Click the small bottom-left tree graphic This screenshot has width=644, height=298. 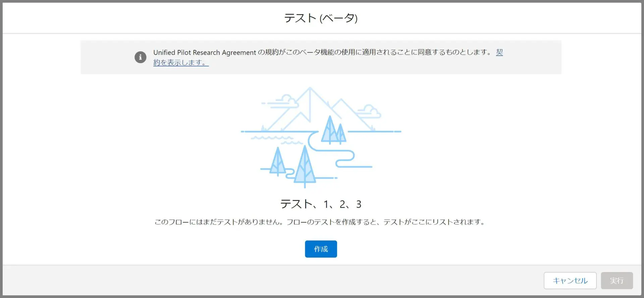click(278, 162)
